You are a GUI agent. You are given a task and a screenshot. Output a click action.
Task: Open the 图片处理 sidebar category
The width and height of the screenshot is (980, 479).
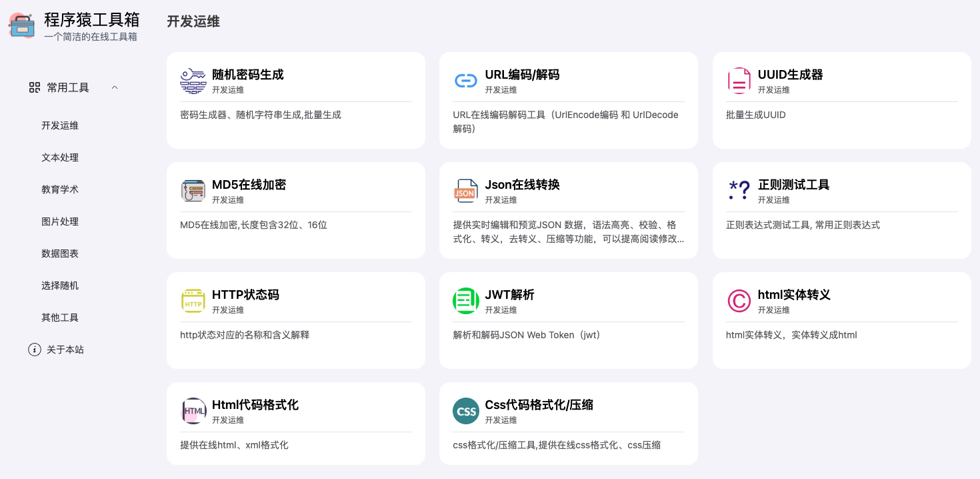click(60, 221)
